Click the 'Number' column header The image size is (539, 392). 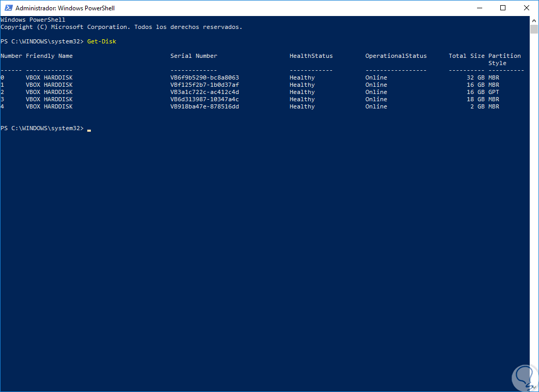click(x=11, y=56)
